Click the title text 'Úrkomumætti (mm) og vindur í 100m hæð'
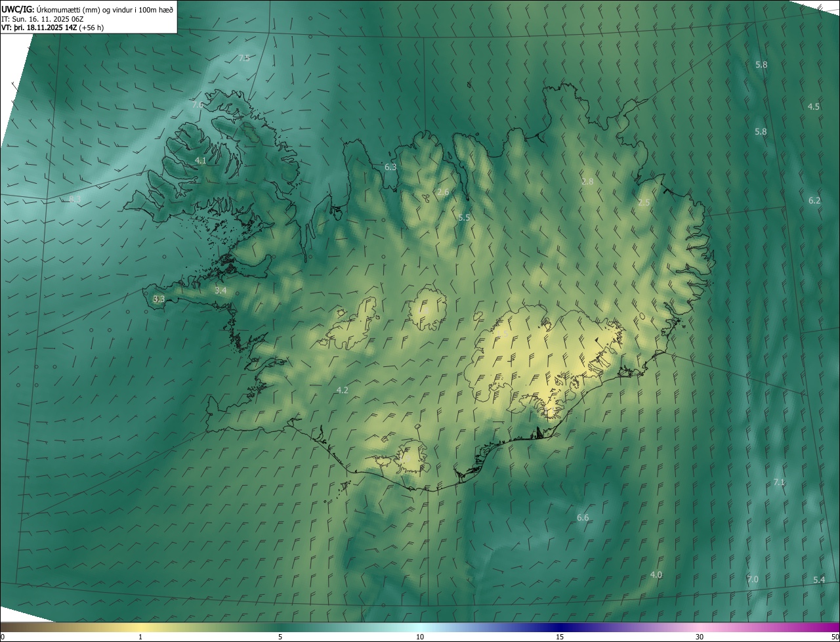The width and height of the screenshot is (840, 642). pos(104,9)
